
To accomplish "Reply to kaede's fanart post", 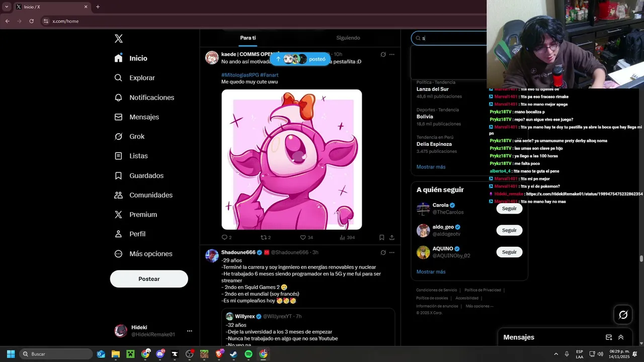I will [x=226, y=237].
